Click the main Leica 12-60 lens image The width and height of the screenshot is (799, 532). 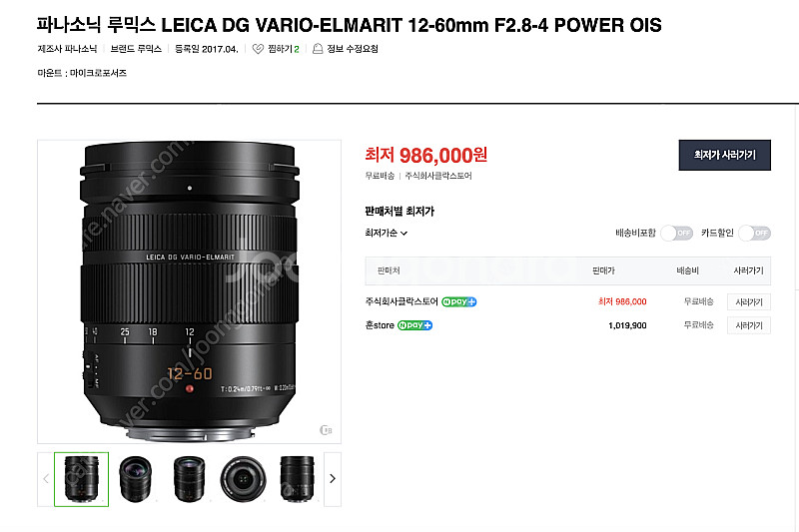click(x=189, y=291)
